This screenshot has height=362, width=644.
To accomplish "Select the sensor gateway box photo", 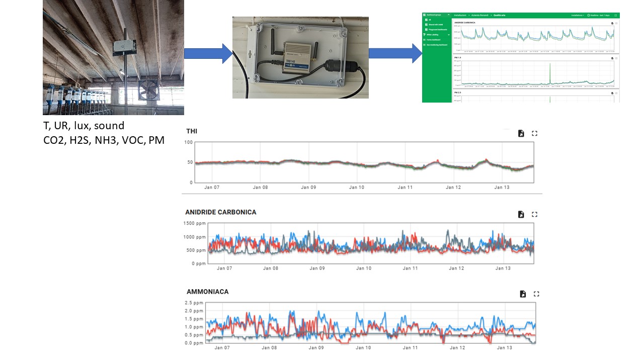I will 300,57.
